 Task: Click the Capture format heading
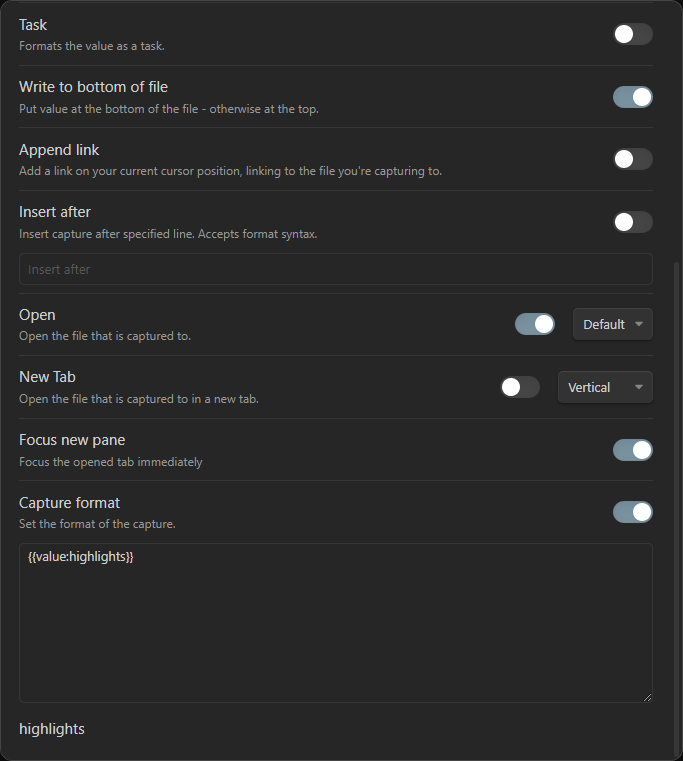69,503
